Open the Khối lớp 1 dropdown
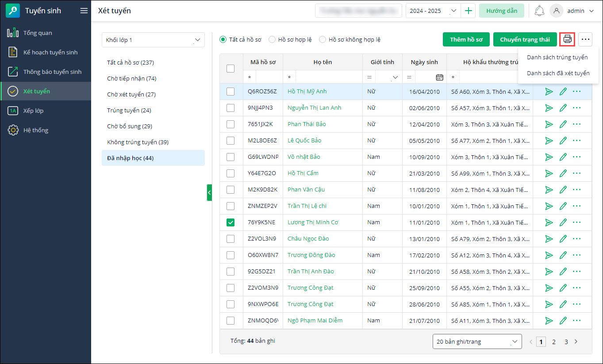This screenshot has width=603, height=364. (x=153, y=40)
